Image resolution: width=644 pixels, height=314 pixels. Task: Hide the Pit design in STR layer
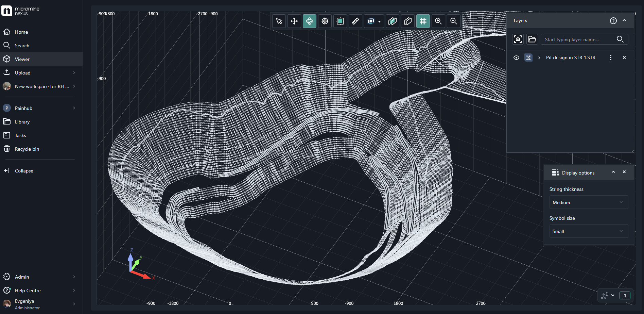(x=516, y=57)
